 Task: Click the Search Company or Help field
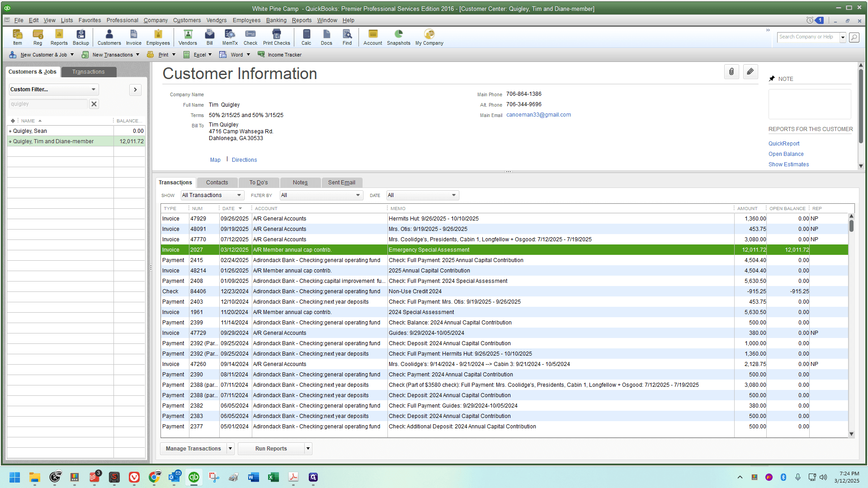point(808,37)
